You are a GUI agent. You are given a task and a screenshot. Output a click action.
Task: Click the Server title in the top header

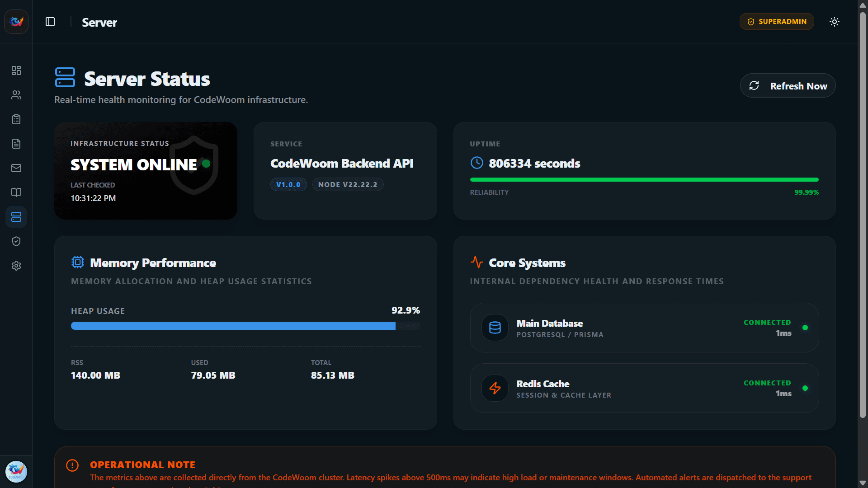[99, 22]
